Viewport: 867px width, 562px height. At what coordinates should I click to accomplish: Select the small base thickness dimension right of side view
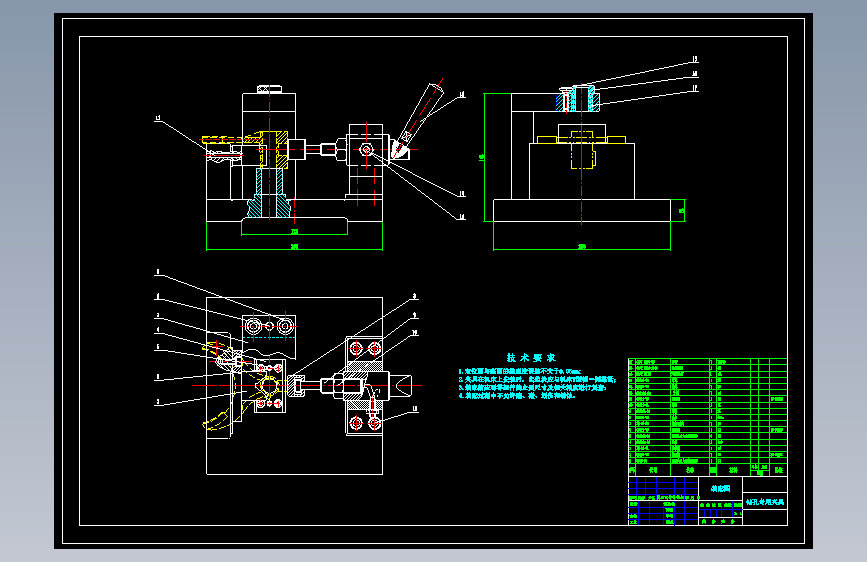(x=681, y=210)
